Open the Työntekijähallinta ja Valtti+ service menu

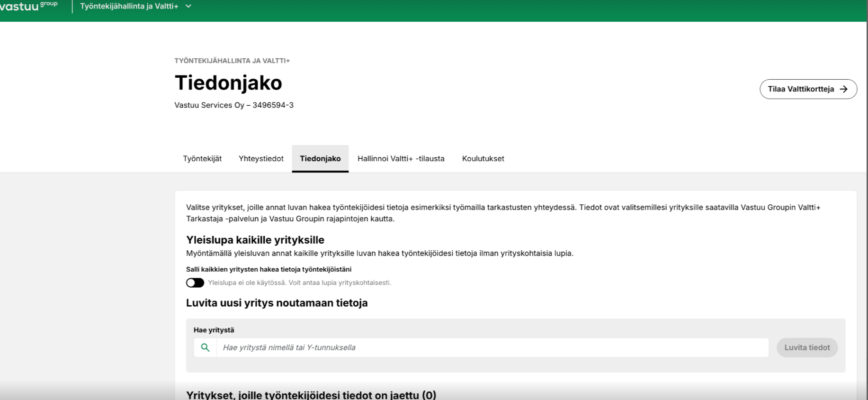pyautogui.click(x=129, y=6)
